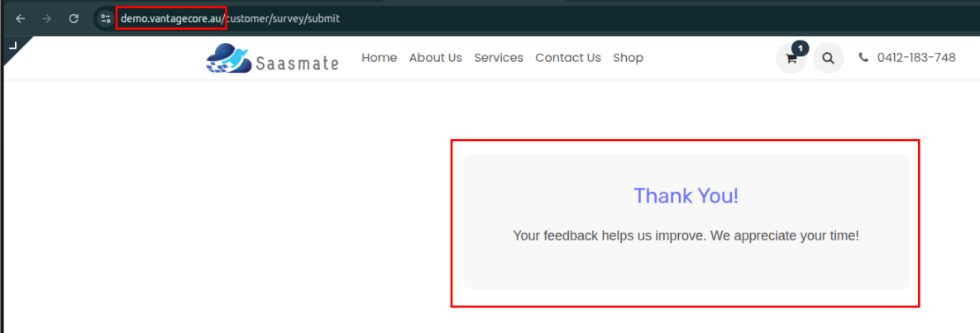
Task: Select Services in the navigation bar
Action: (x=498, y=58)
